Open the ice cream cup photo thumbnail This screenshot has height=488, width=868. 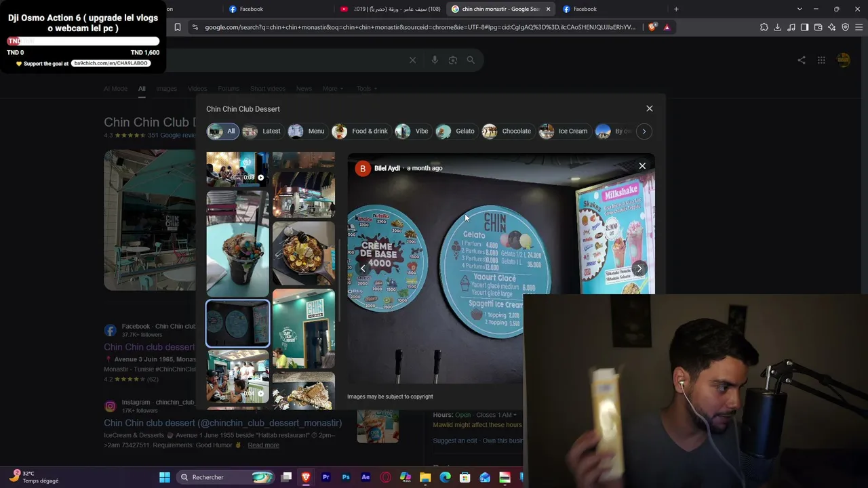(237, 244)
